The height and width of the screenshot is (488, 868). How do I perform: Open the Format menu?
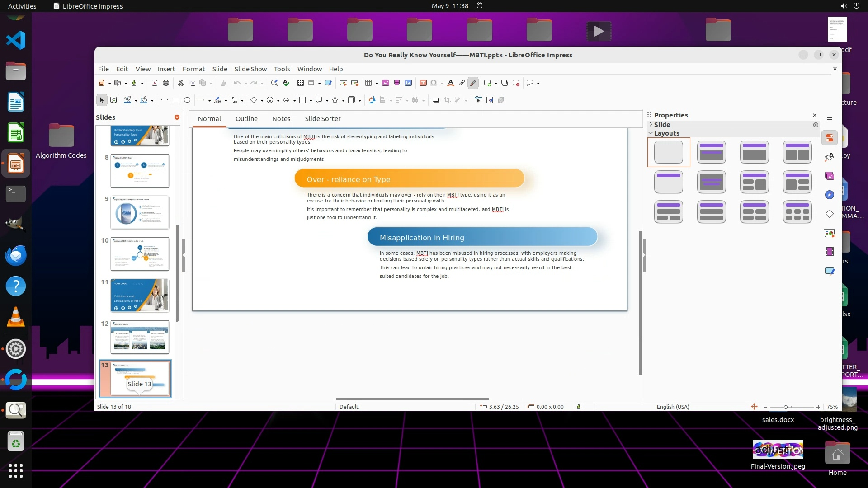coord(193,69)
